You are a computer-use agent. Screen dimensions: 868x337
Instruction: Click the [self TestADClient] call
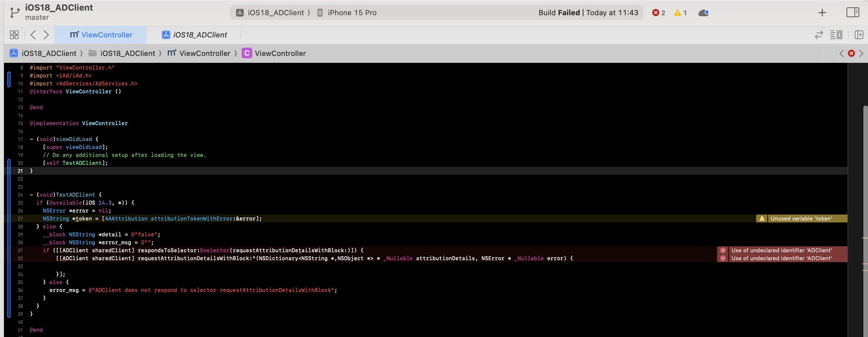coord(75,163)
